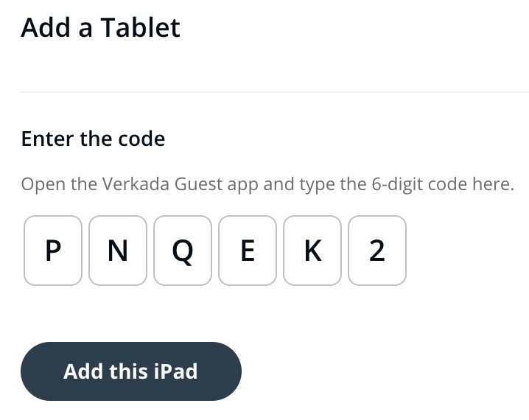Select the fifth code character field

312,251
